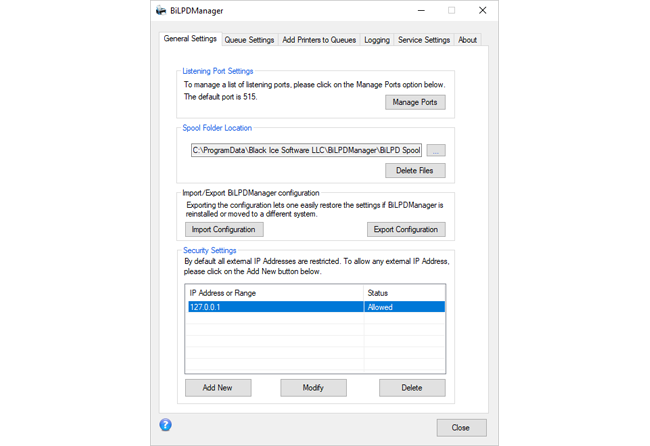Select the Logging tab
This screenshot has height=446, width=650.
tap(377, 40)
